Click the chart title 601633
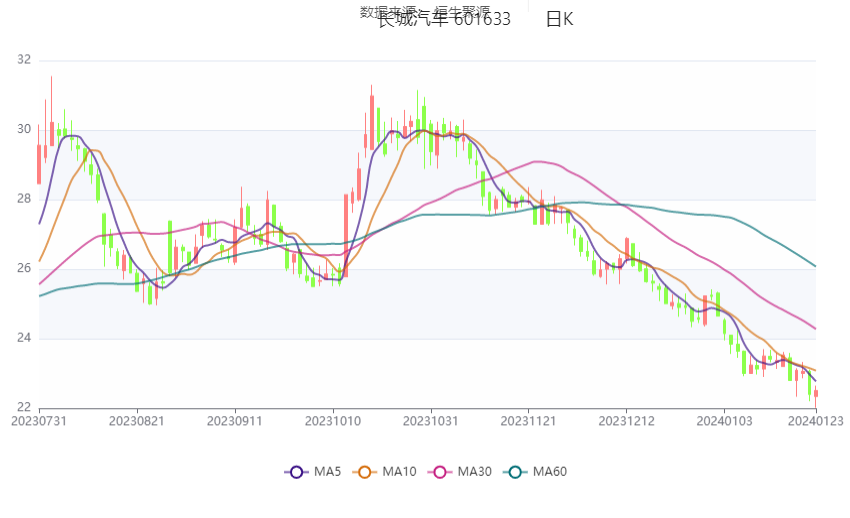Viewport: 850px width, 518px height. tap(482, 20)
